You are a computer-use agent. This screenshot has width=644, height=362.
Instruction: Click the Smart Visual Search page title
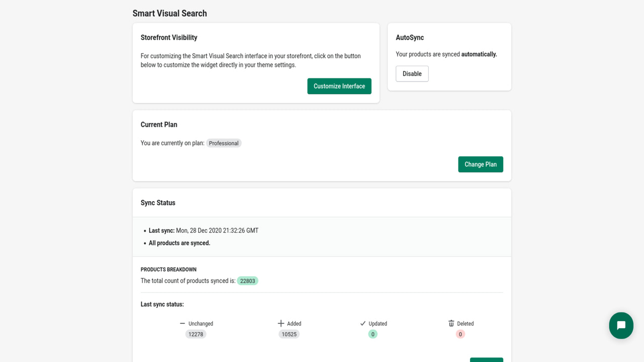170,13
